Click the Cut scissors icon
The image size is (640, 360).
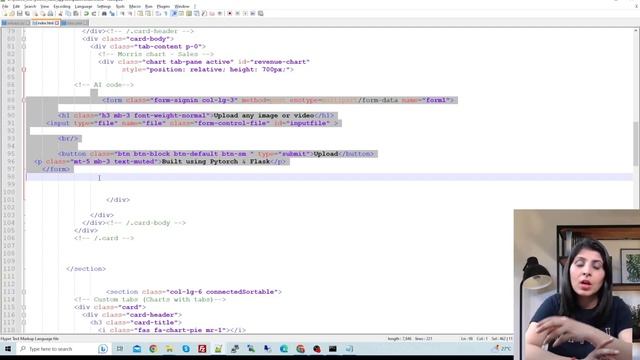(x=60, y=13)
